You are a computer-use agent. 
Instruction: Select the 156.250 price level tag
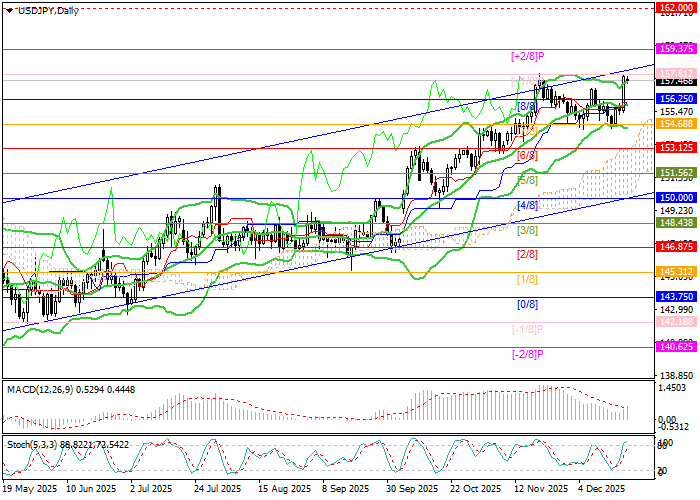click(676, 99)
